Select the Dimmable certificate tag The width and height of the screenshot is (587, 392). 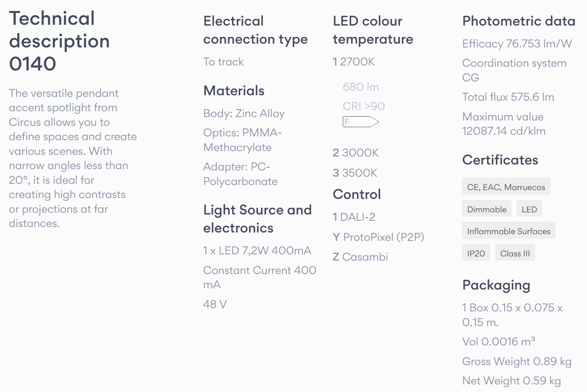click(x=487, y=209)
